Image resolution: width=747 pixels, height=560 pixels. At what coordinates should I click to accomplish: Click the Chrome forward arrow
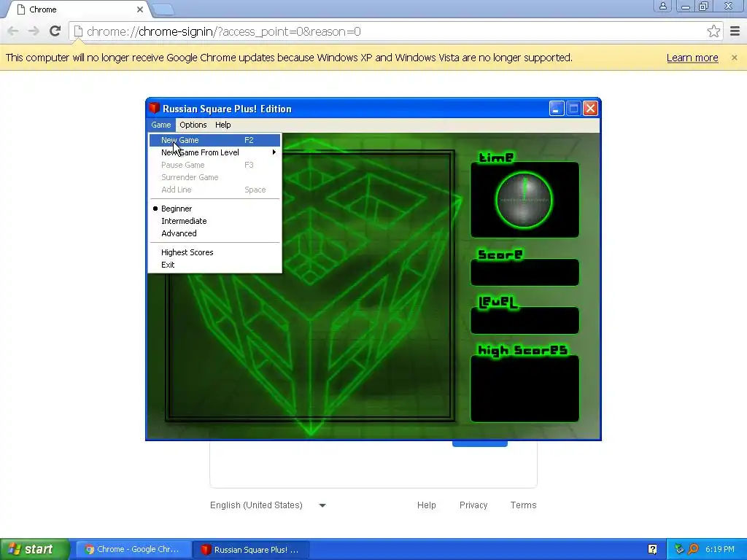click(x=34, y=31)
